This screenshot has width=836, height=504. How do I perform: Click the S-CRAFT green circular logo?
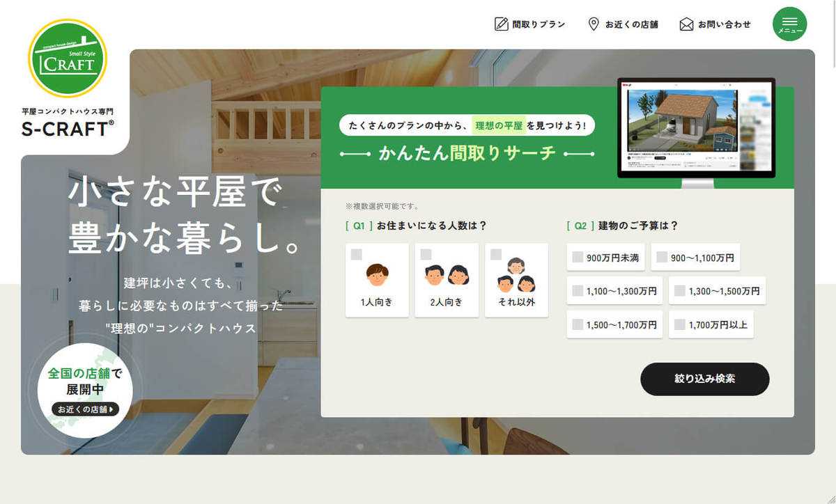tap(67, 59)
